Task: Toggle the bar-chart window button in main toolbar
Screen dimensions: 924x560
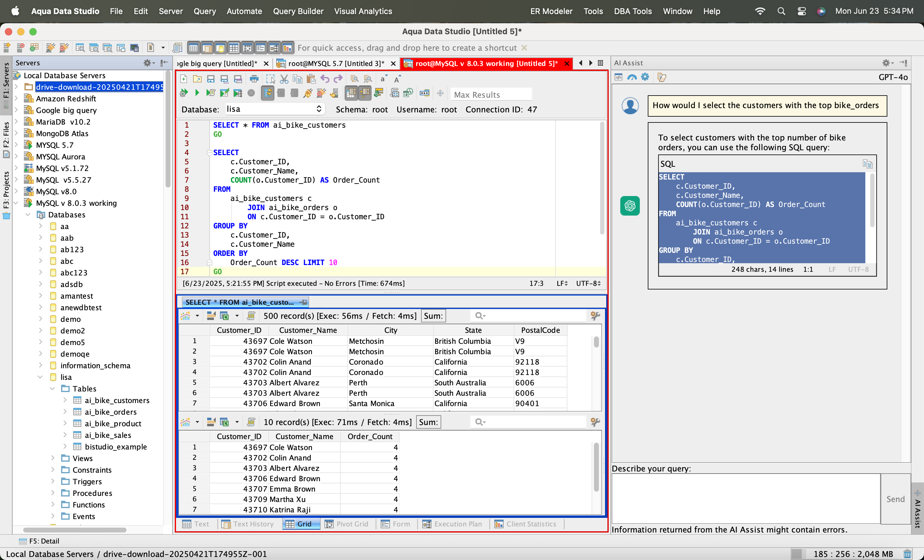Action: click(287, 48)
